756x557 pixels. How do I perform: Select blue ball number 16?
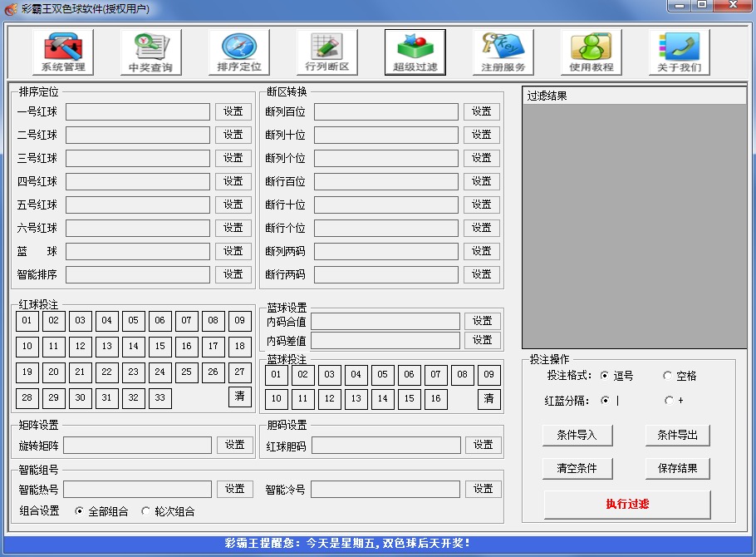436,399
